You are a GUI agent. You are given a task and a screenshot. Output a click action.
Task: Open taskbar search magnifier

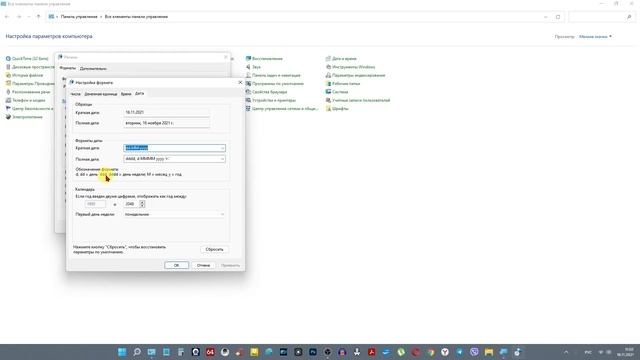tap(137, 352)
